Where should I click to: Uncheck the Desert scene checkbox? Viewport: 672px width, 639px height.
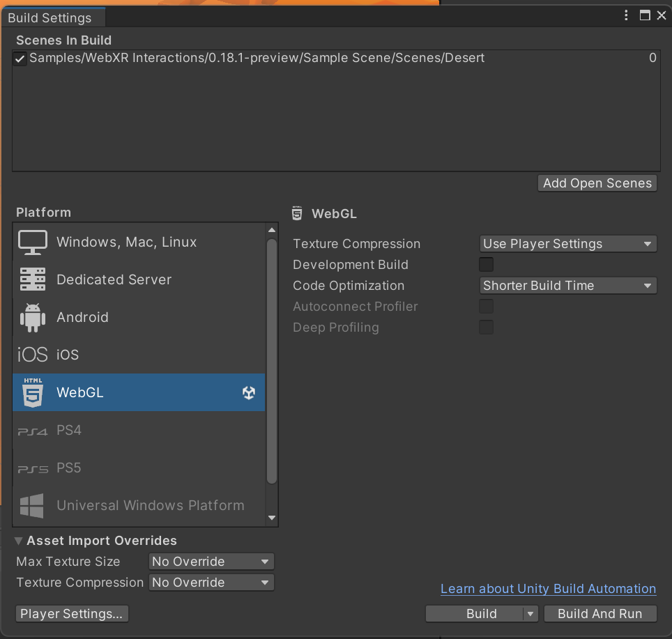coord(20,59)
